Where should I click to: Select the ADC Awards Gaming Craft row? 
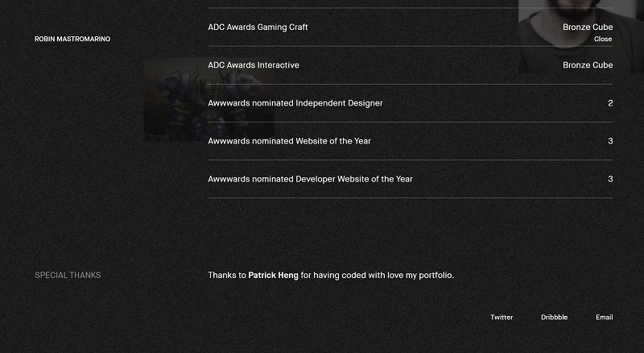[258, 27]
